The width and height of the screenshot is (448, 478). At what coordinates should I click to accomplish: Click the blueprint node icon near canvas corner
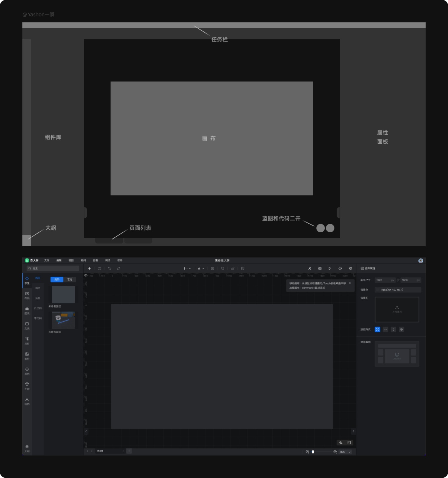point(341,443)
